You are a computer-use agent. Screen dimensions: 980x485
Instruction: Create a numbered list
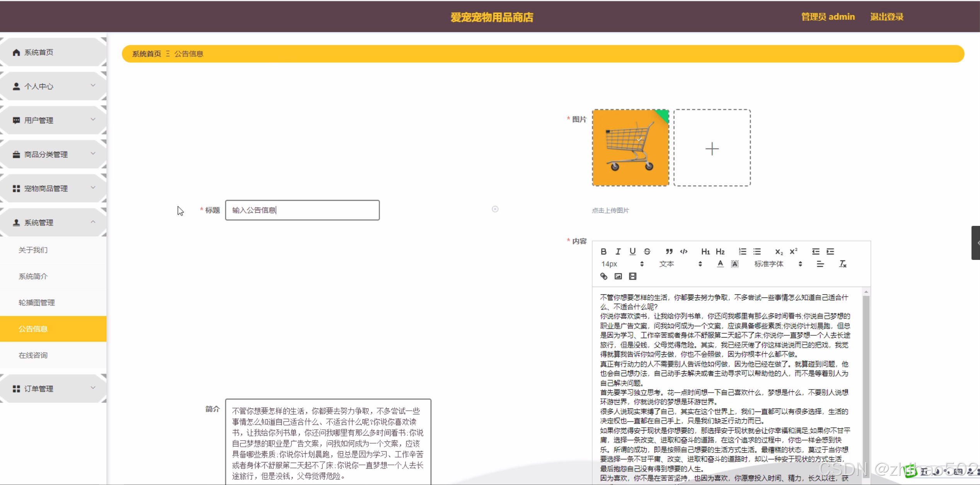click(742, 251)
